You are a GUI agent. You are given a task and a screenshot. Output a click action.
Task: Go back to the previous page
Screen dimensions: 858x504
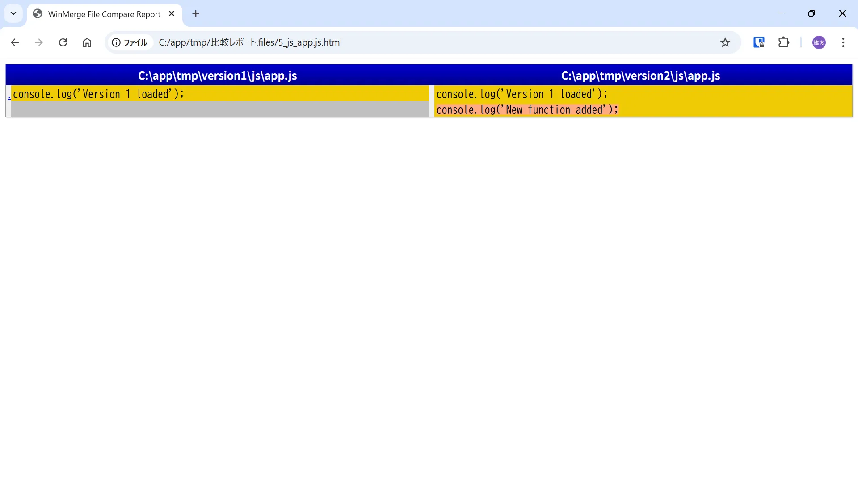[x=15, y=42]
